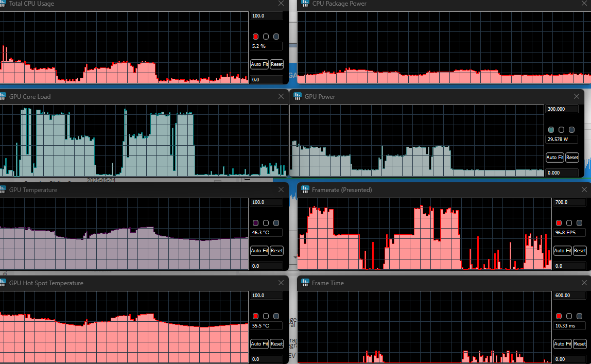Auto Fit the Total CPU Usage graph
The height and width of the screenshot is (364, 591).
(259, 64)
